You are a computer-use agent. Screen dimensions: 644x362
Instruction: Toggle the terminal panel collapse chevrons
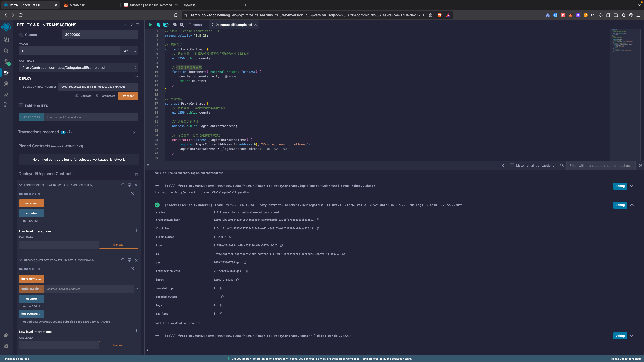(148, 165)
